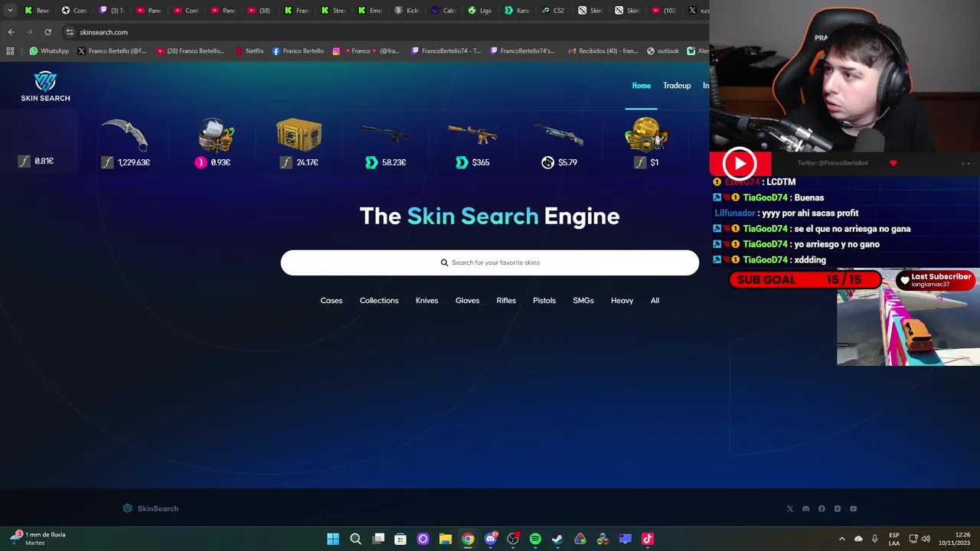The image size is (980, 551).
Task: Browse the Rifles category
Action: [x=506, y=301]
